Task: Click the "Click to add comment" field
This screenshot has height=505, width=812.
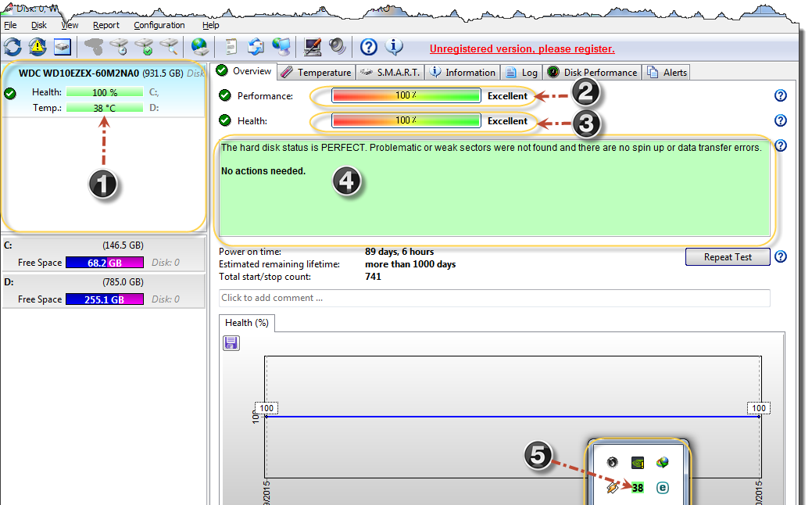Action: tap(494, 298)
